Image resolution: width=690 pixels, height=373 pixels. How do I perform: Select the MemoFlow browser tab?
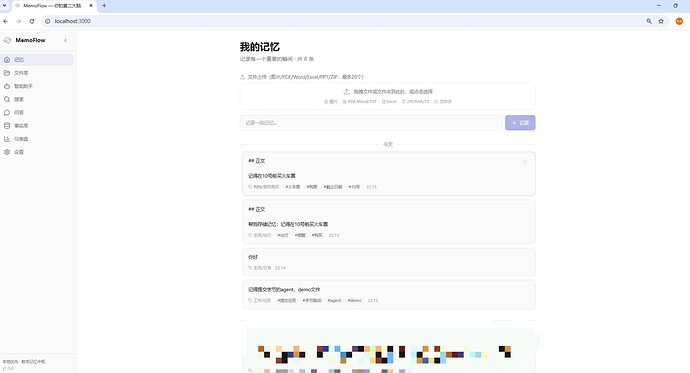[x=54, y=6]
